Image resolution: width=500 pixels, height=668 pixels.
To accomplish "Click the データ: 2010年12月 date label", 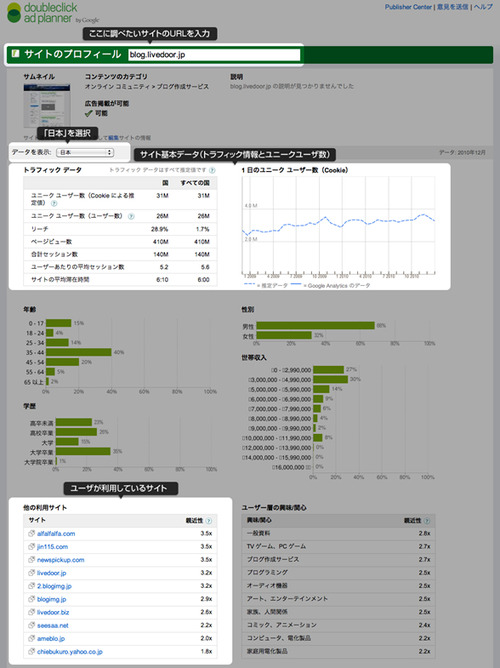I will pos(462,153).
